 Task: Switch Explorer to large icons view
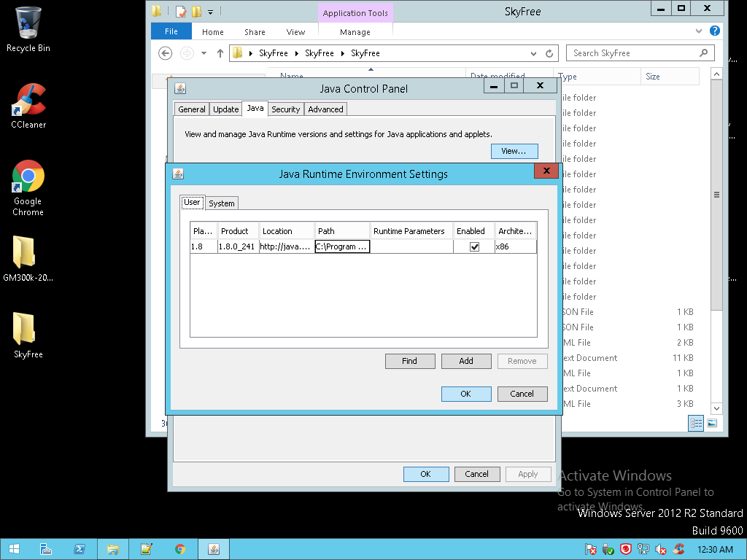[x=712, y=423]
